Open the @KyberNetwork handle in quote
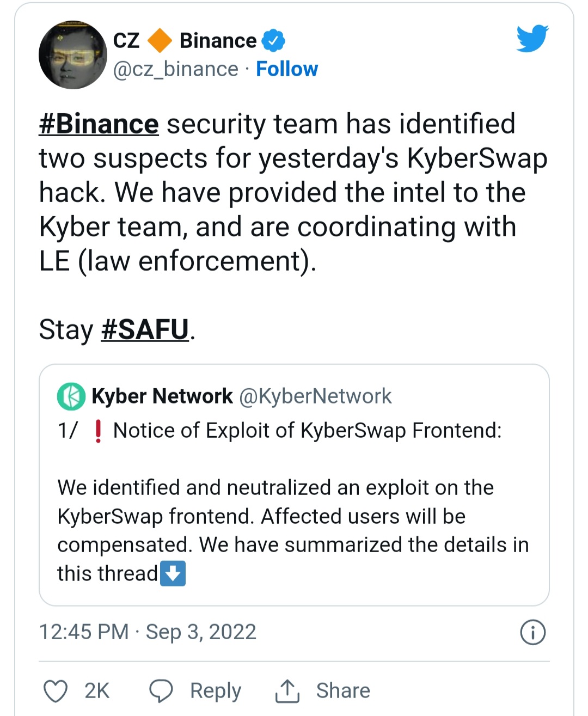Viewport: 588px width, 716px height. click(x=315, y=396)
